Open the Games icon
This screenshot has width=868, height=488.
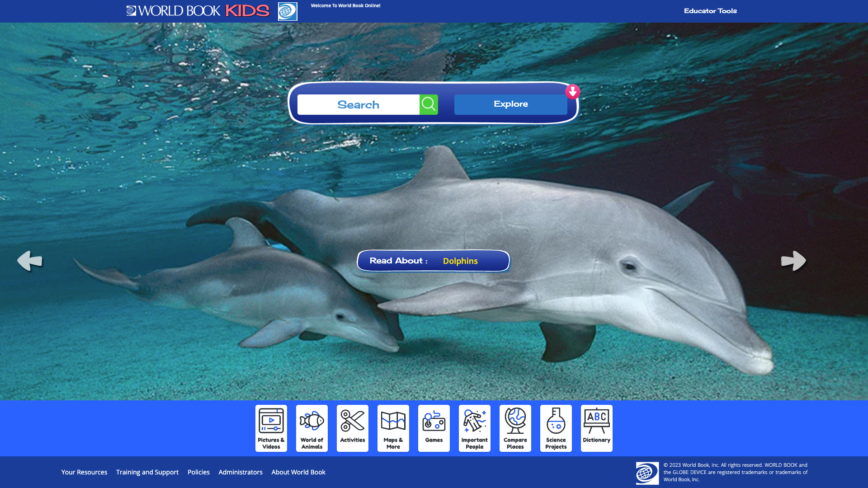tap(434, 428)
